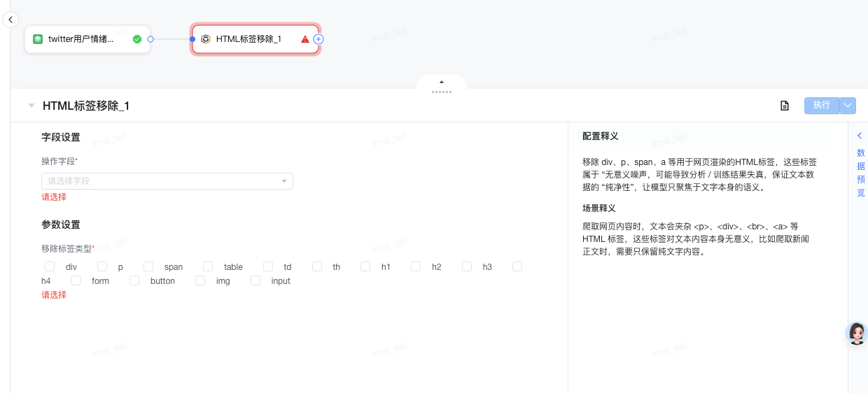868x393 pixels.
Task: Collapse the bottom panel with up arrow handle
Action: click(x=441, y=83)
